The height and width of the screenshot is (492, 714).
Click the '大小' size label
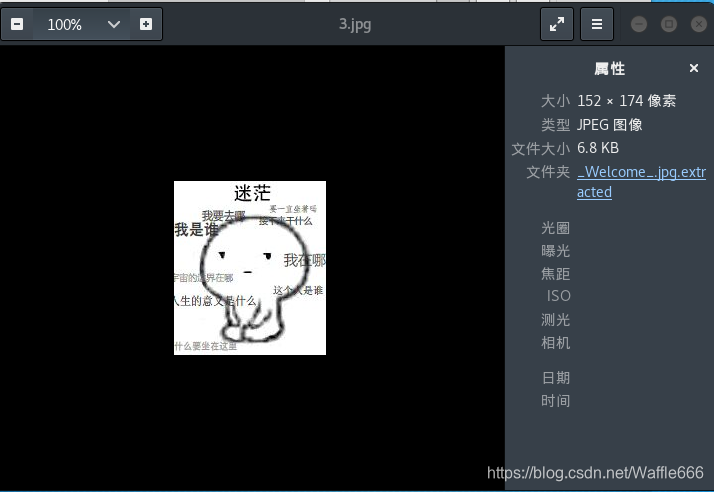coord(556,101)
